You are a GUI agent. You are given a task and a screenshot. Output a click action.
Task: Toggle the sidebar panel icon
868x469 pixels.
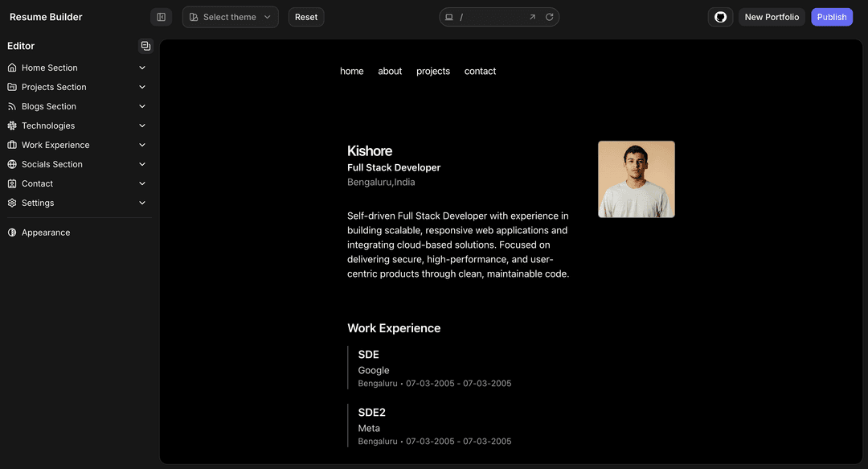click(161, 17)
